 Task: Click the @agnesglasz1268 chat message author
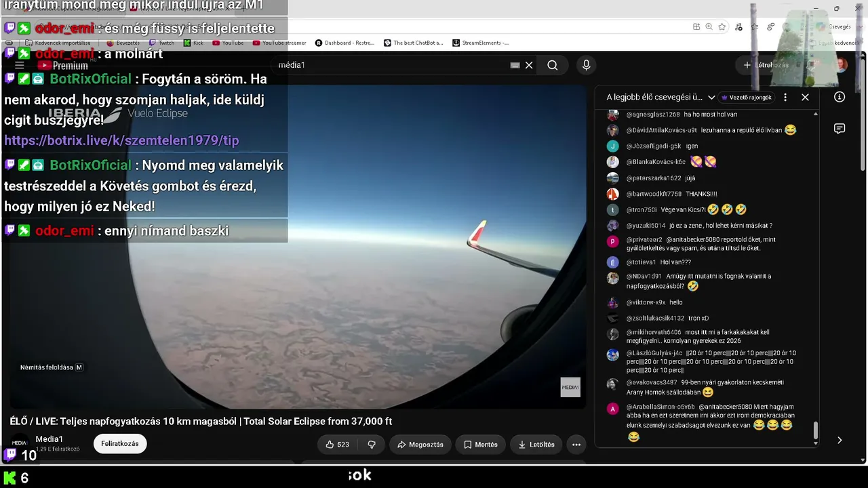coord(653,115)
